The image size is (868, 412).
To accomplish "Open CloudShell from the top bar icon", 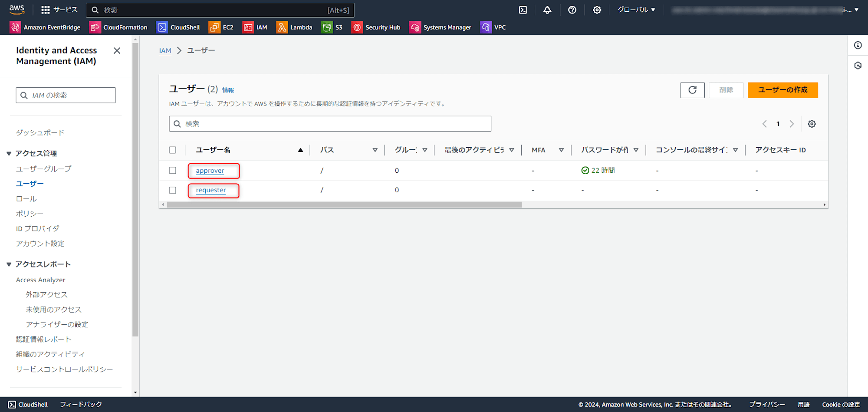I will tap(523, 10).
